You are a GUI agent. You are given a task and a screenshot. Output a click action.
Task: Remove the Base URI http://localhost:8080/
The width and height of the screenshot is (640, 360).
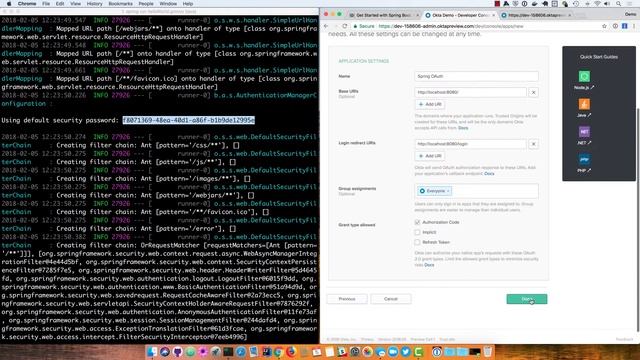(x=533, y=92)
